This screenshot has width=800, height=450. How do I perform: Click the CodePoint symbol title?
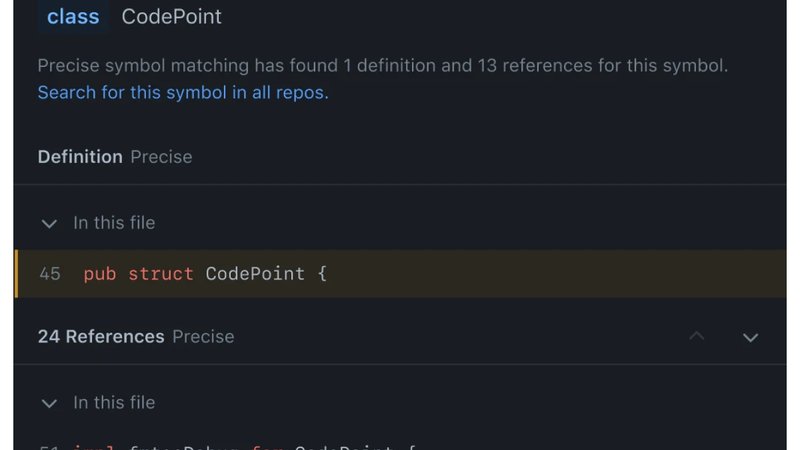coord(172,17)
